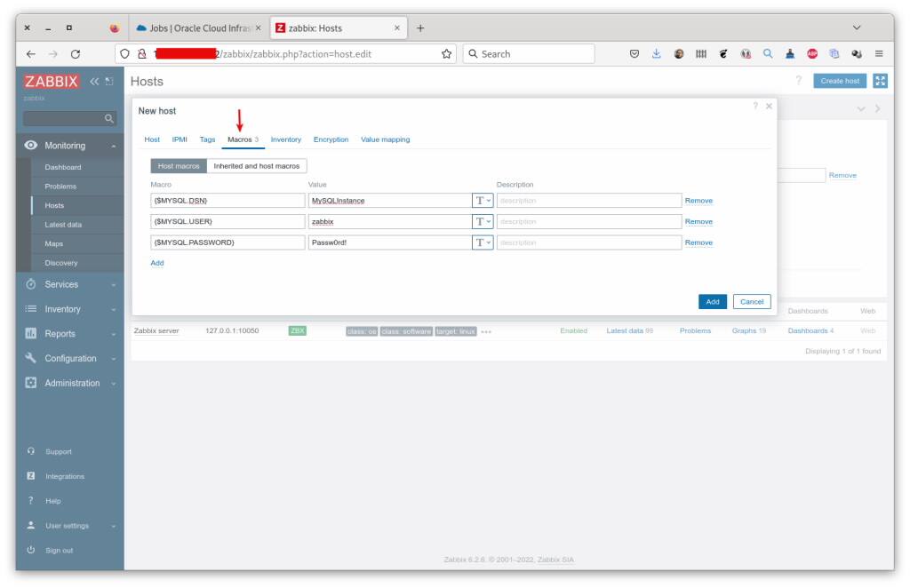Click the Support headset icon
Image resolution: width=910 pixels, height=588 pixels.
31,451
